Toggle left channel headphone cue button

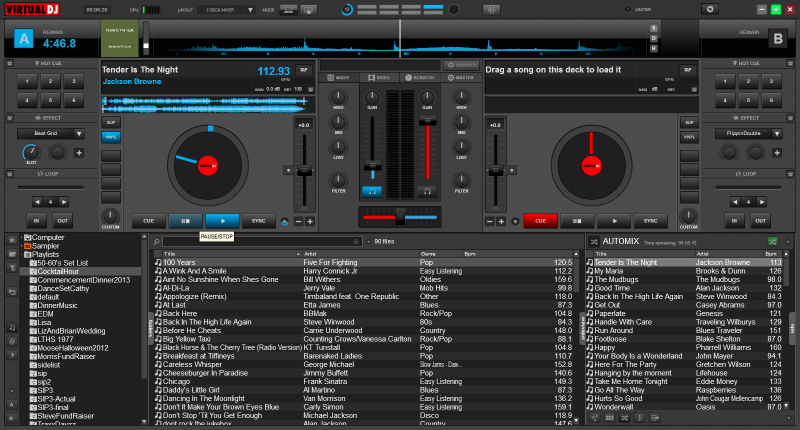[x=372, y=192]
